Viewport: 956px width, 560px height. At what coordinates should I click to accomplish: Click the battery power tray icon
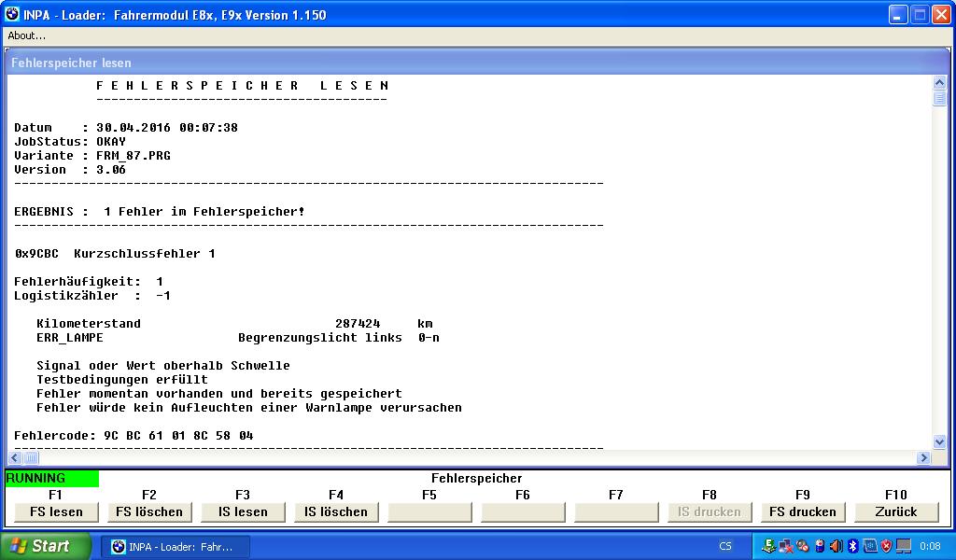820,546
